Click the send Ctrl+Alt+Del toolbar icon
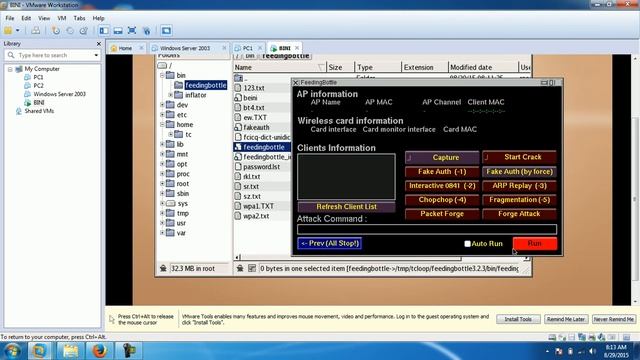This screenshot has width=640, height=360. pyautogui.click(x=36, y=31)
